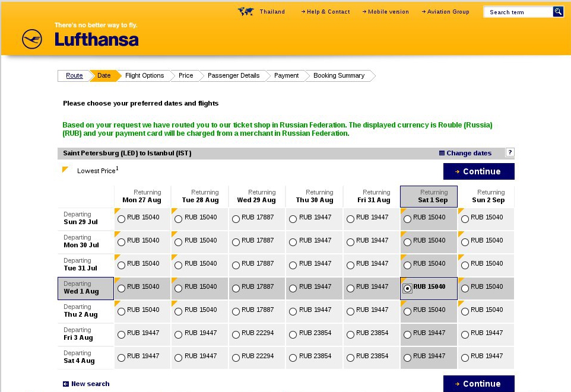Select Fri 3 Aug returning Fri 31 Aug fare

pos(350,335)
